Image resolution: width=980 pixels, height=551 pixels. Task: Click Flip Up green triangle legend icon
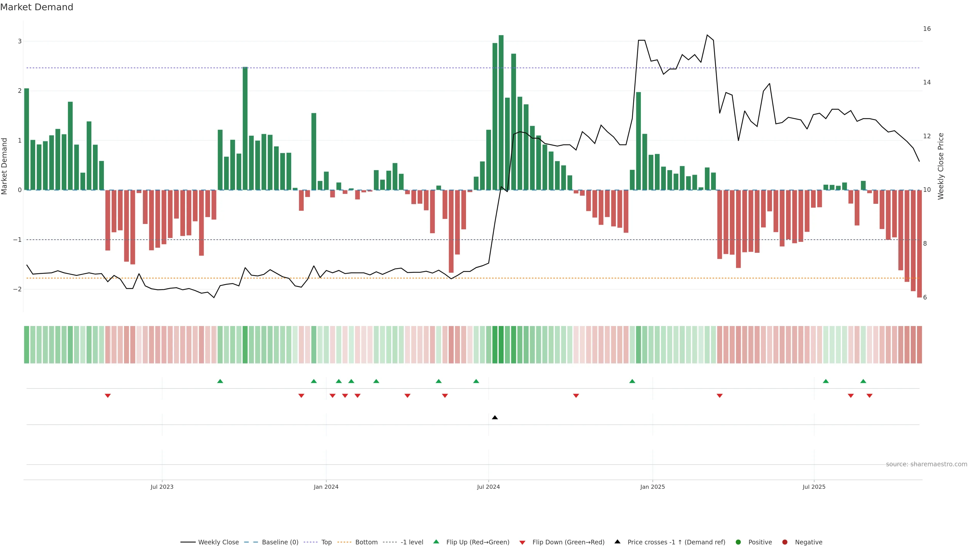[436, 542]
